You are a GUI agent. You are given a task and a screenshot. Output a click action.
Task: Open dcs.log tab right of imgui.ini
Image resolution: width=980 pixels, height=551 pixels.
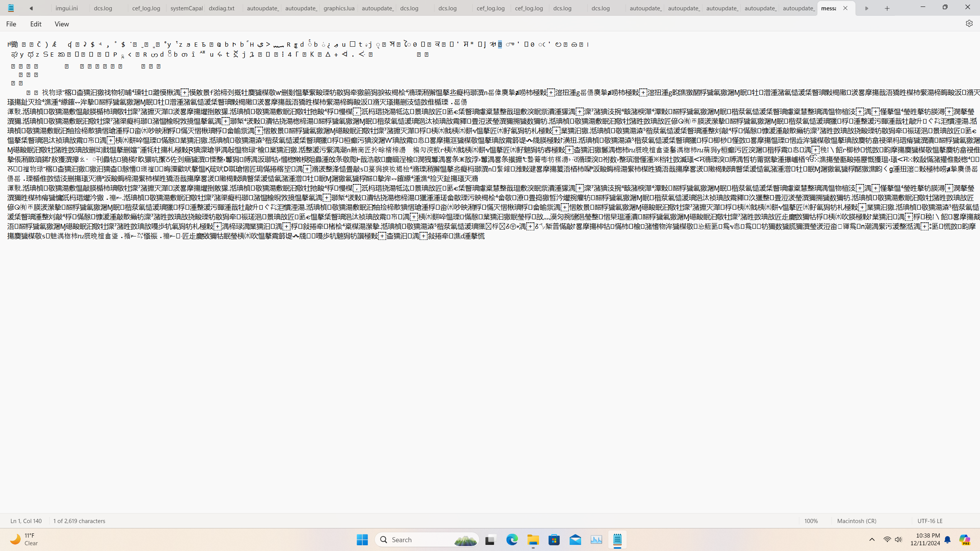pyautogui.click(x=109, y=8)
